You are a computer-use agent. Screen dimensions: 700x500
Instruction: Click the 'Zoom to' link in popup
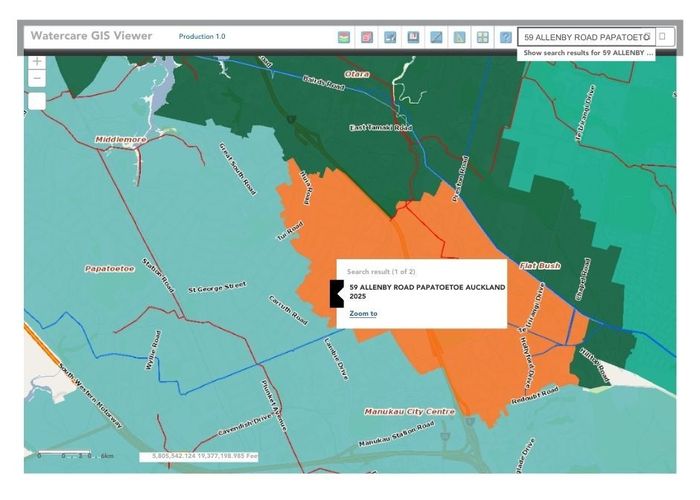coord(363,314)
